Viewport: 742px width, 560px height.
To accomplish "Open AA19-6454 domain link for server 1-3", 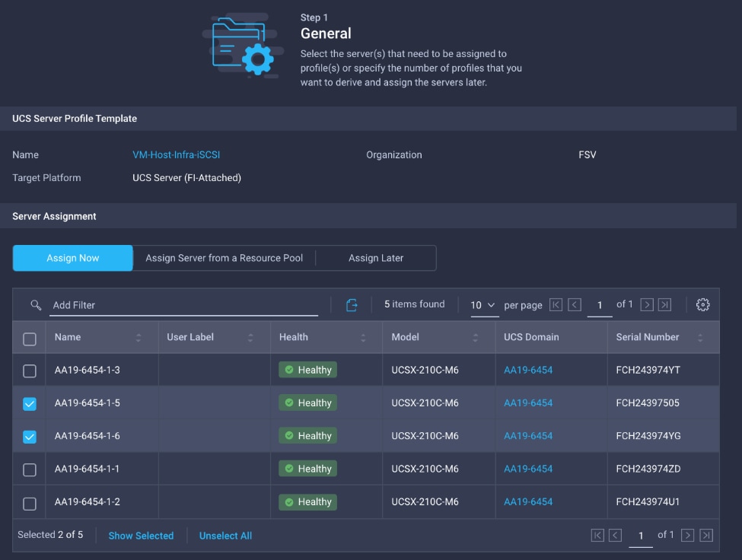I will 528,370.
